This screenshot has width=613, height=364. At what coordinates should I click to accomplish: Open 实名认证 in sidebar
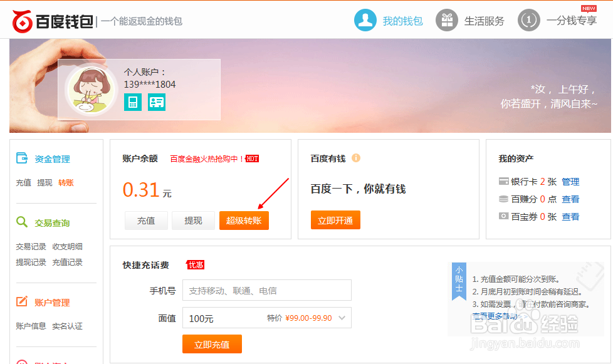coord(67,326)
